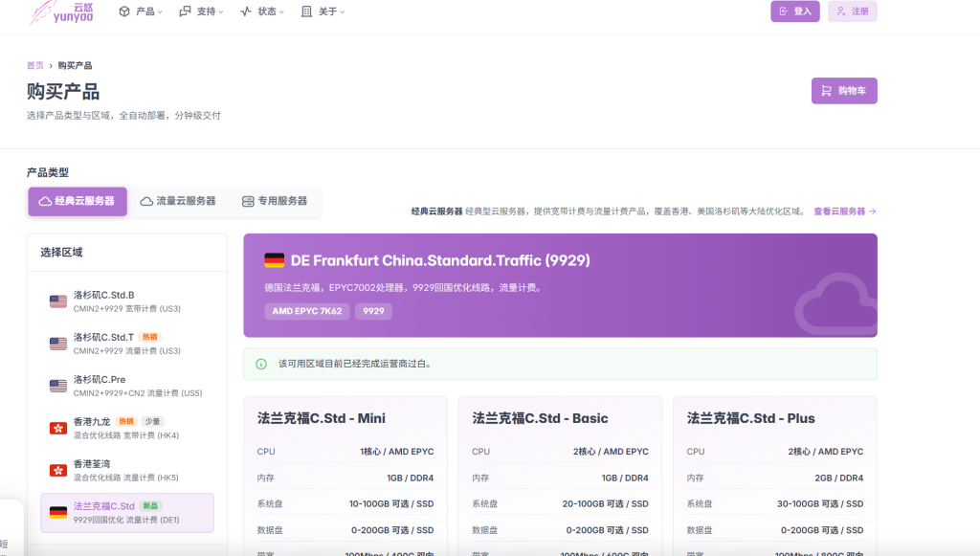The height and width of the screenshot is (556, 980).
Task: Select the 经典云服务器 tab
Action: click(x=78, y=201)
